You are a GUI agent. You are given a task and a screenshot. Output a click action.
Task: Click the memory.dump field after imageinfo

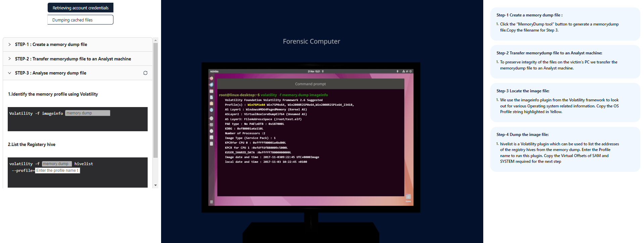(x=88, y=113)
